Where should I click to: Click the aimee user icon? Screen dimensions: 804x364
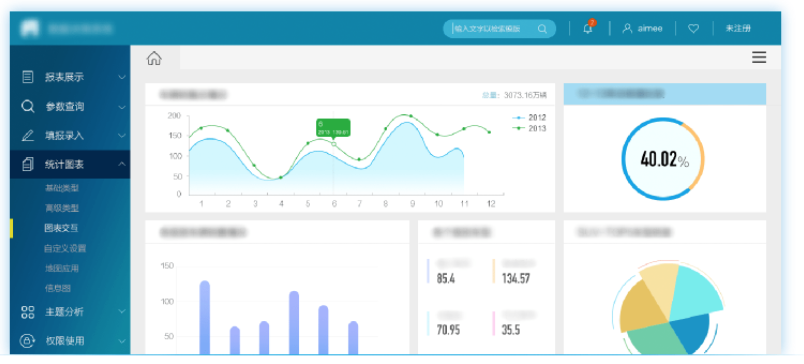point(627,29)
